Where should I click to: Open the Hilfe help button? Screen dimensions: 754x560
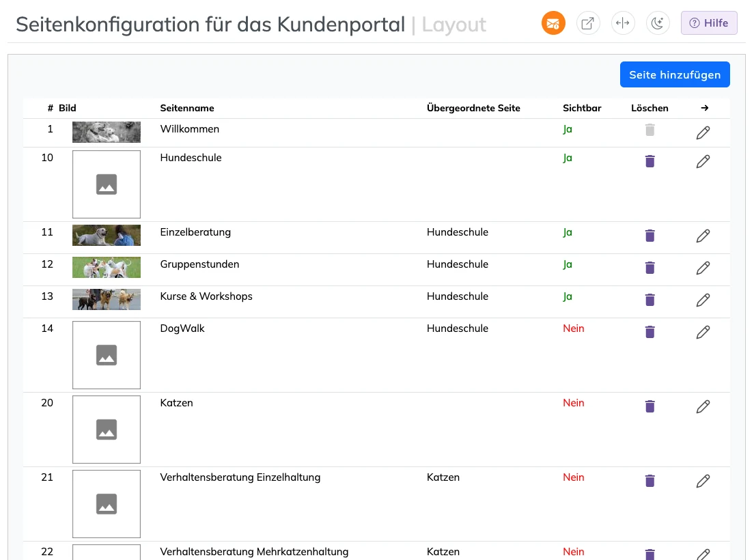tap(709, 23)
